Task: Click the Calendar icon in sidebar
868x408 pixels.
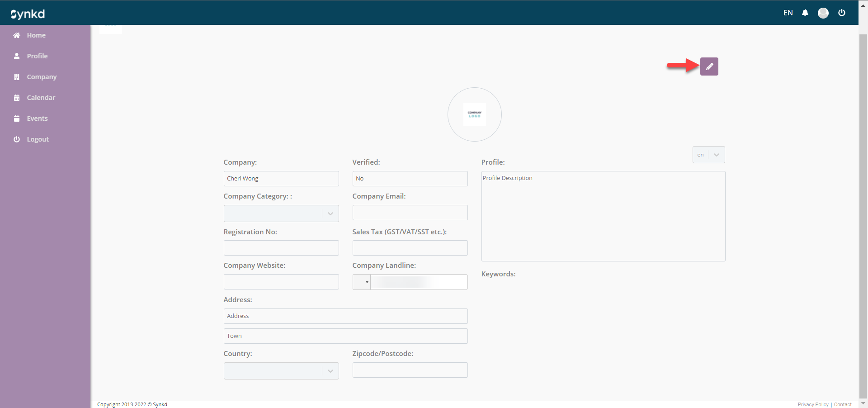Action: pyautogui.click(x=17, y=98)
